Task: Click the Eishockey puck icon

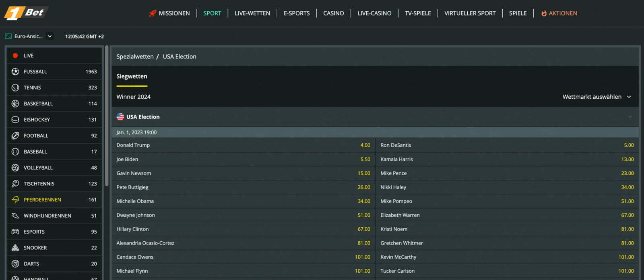Action: [x=15, y=120]
